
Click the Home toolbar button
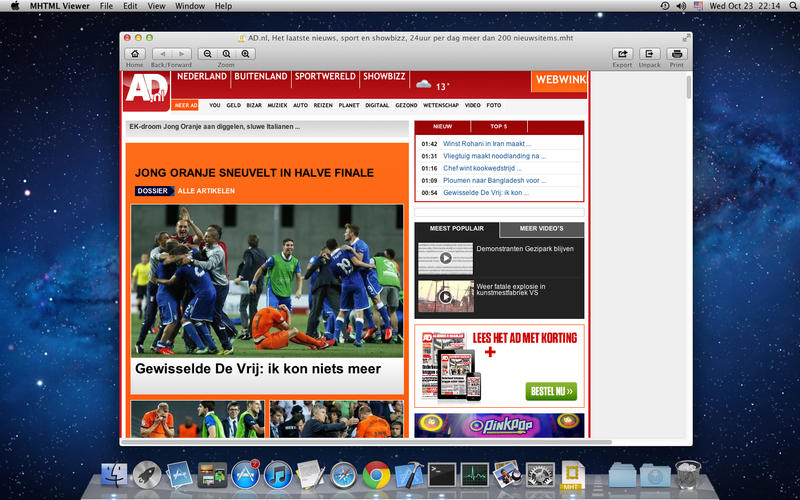(x=135, y=54)
